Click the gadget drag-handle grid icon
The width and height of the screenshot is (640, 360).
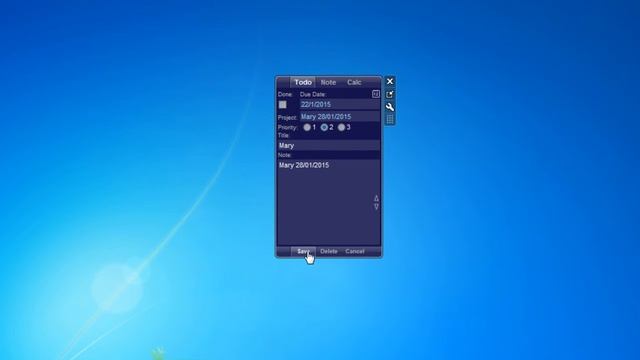tap(390, 119)
